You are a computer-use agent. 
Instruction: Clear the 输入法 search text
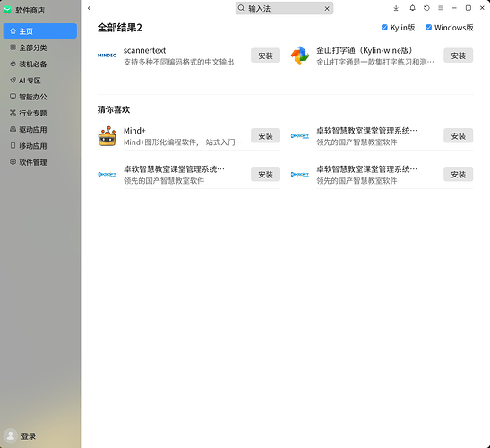(327, 9)
